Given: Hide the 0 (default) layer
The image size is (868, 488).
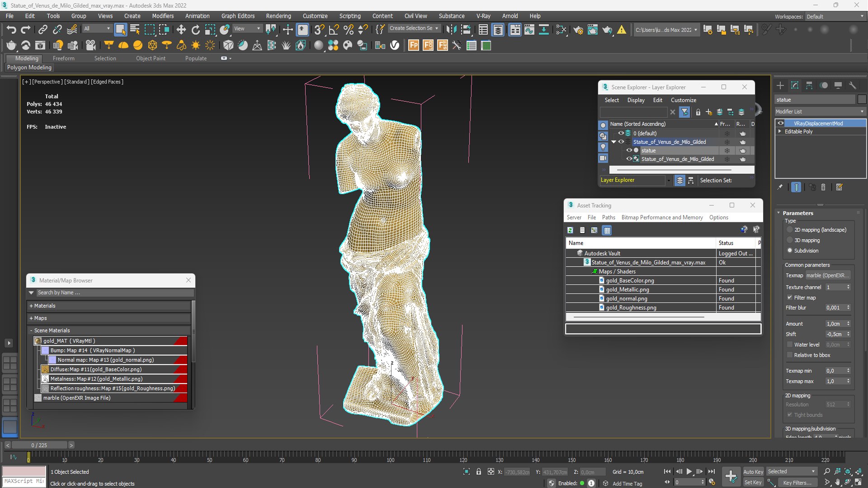Looking at the screenshot, I should (x=621, y=133).
